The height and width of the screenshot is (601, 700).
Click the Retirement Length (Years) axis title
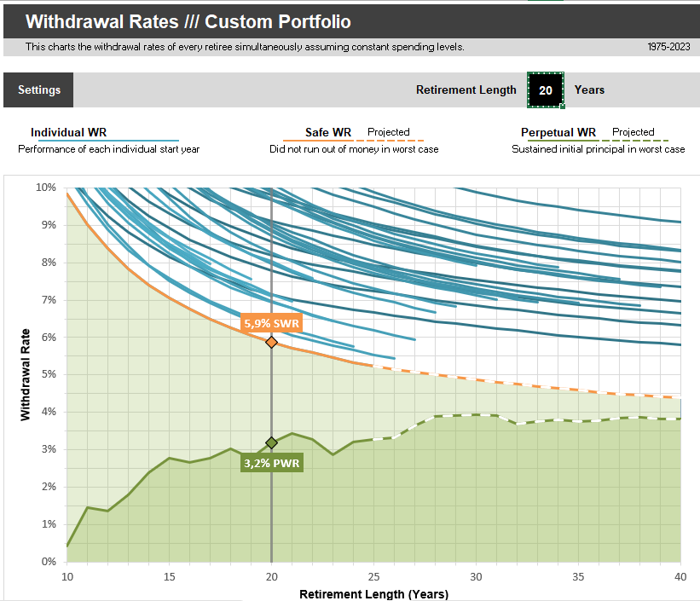click(x=373, y=593)
